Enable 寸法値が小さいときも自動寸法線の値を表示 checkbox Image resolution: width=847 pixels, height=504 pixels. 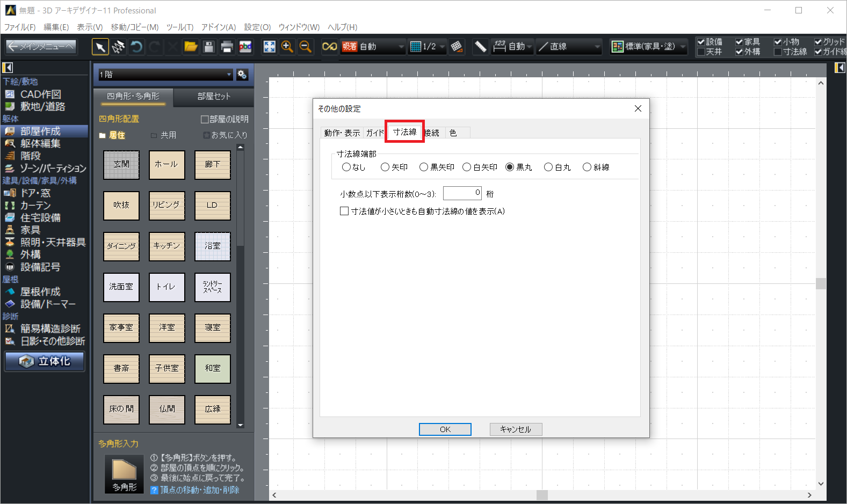(x=344, y=211)
